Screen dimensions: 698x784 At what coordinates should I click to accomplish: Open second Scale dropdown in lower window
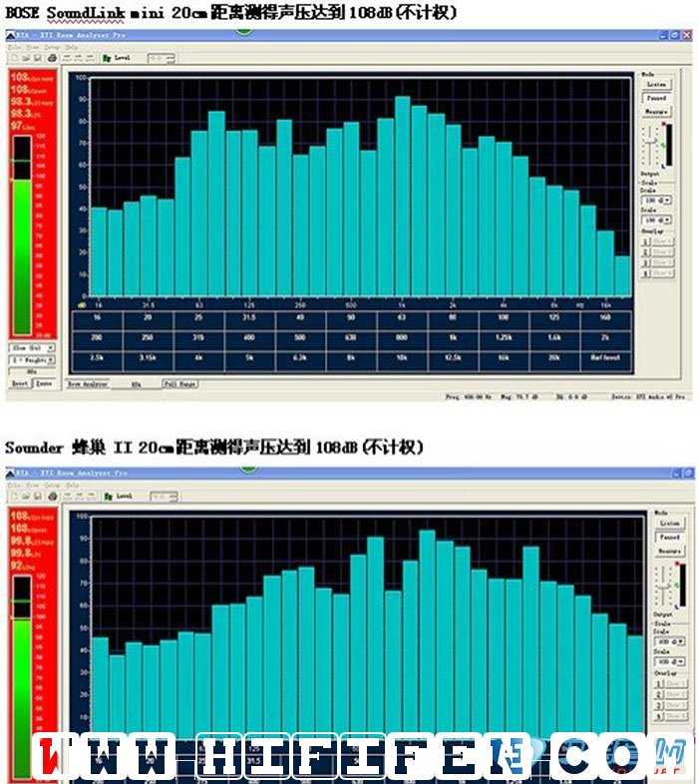click(x=670, y=662)
